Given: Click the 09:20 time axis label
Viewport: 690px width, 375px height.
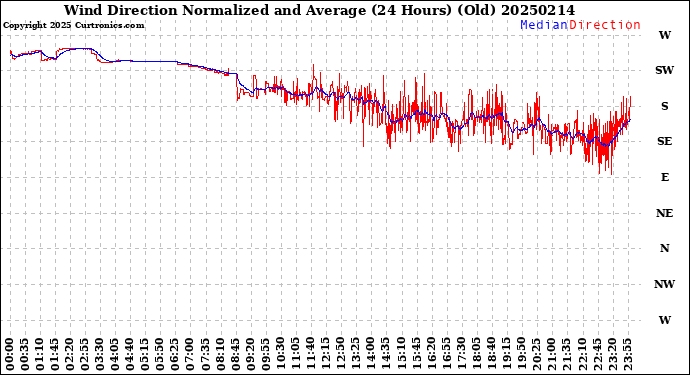Looking at the screenshot, I should tap(250, 355).
